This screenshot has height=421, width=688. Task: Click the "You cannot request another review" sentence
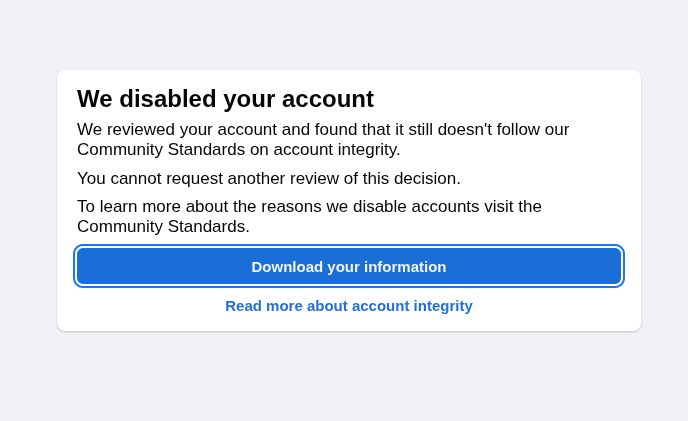coord(268,178)
